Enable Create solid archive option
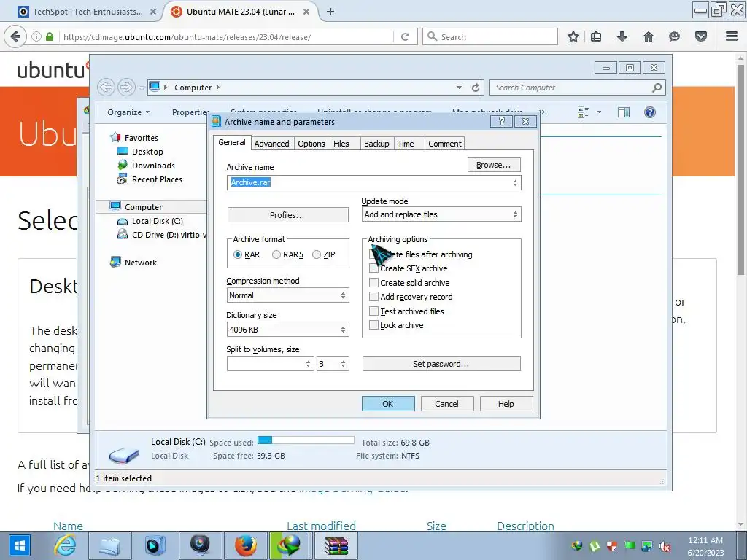 point(409,283)
